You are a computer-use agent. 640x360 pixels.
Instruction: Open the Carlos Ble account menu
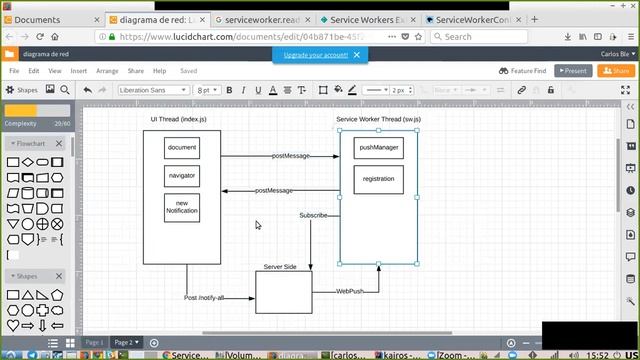618,54
